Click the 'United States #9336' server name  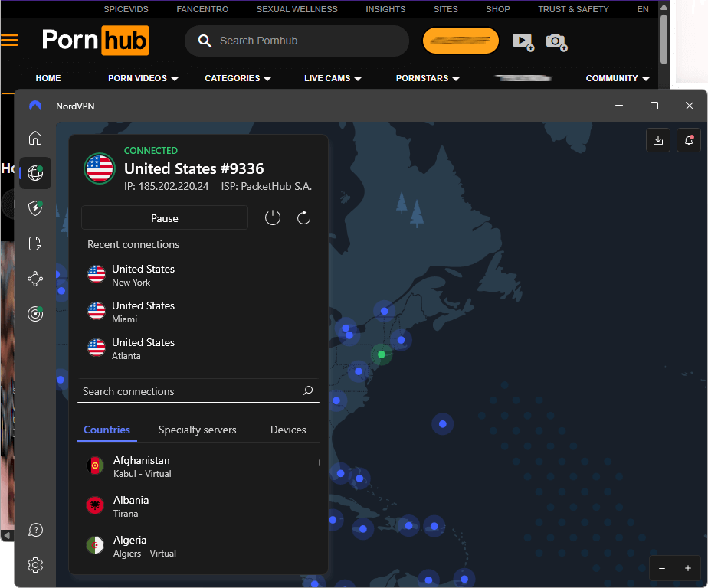tap(194, 168)
